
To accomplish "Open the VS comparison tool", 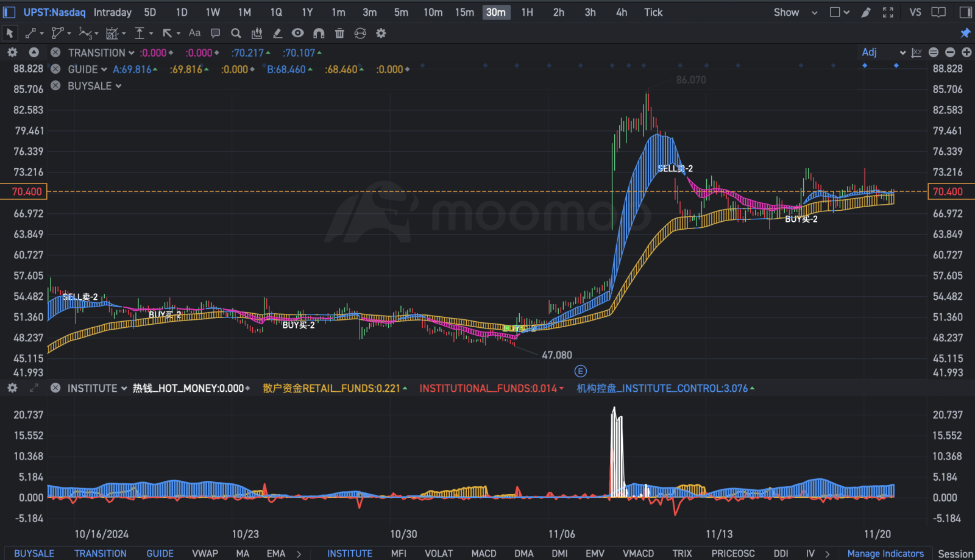I will coord(915,12).
